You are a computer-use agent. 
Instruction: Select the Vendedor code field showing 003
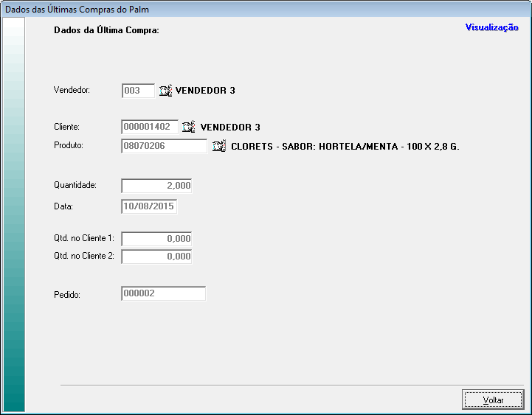[138, 91]
